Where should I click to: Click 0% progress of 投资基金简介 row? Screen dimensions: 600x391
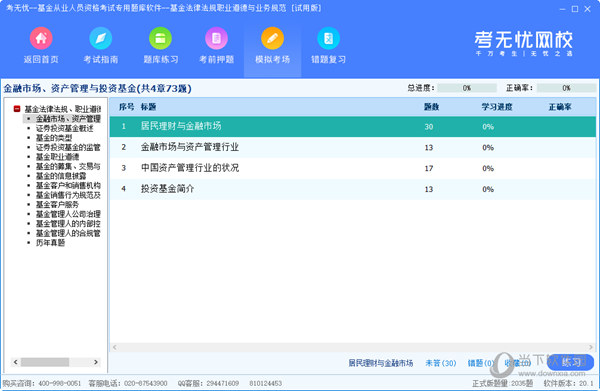pyautogui.click(x=488, y=189)
